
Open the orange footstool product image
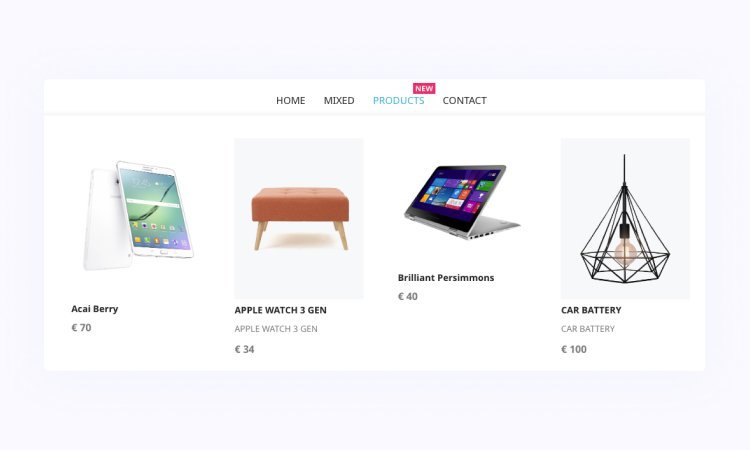[299, 219]
